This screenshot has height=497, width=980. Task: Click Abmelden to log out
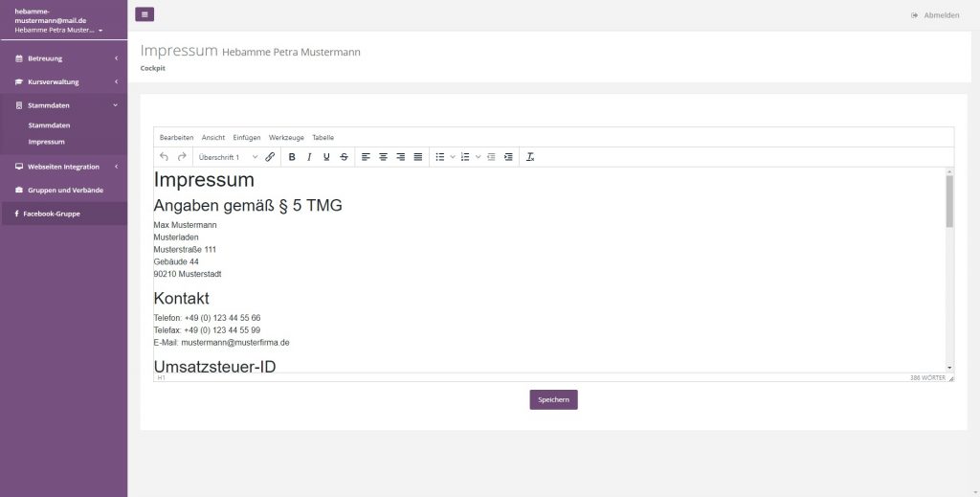point(935,15)
